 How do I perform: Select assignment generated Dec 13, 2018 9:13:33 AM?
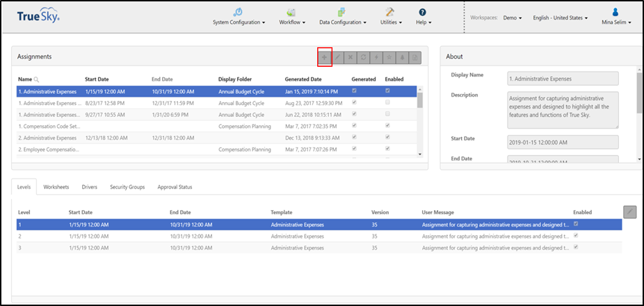tap(217, 138)
